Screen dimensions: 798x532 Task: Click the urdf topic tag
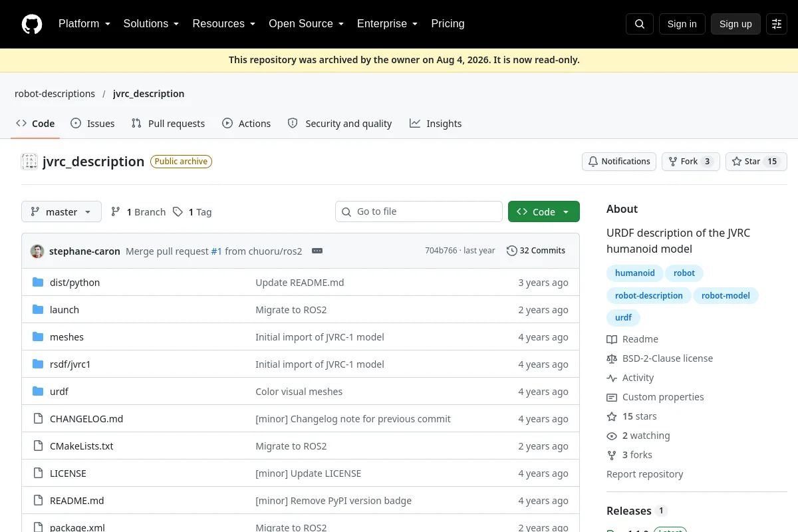coord(623,317)
